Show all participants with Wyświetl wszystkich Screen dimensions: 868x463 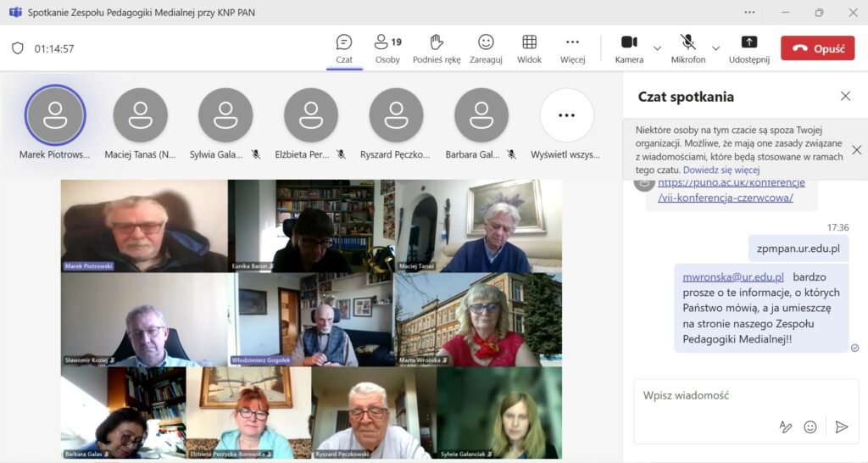566,115
